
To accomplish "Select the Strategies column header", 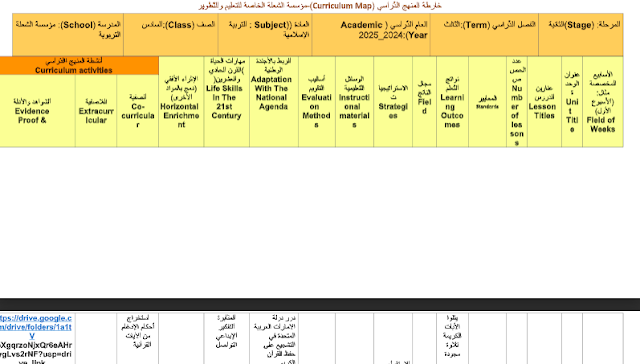I will (x=393, y=102).
